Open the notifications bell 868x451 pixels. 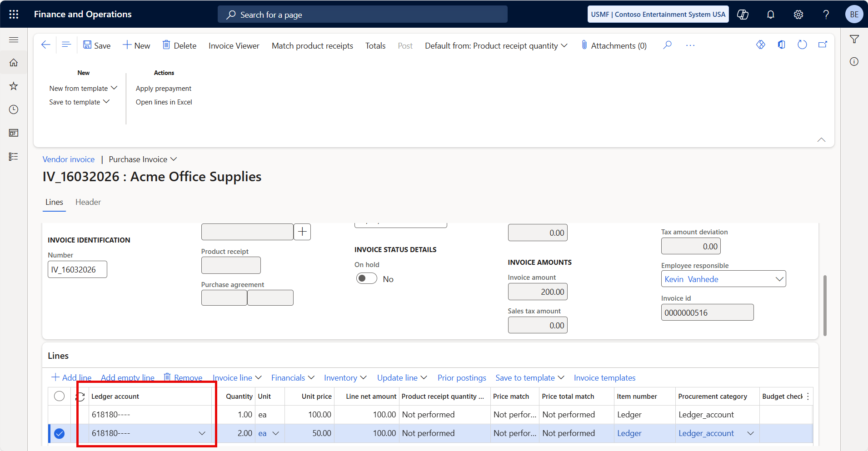click(x=771, y=15)
